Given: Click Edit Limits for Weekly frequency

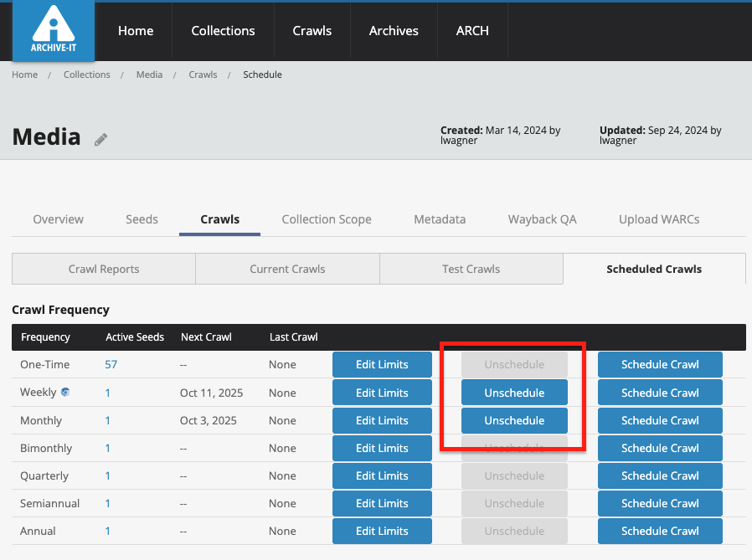Looking at the screenshot, I should click(x=382, y=393).
